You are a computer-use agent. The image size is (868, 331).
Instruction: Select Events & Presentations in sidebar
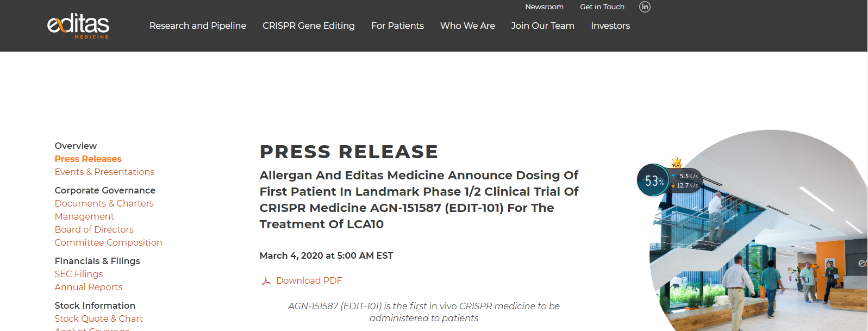104,172
